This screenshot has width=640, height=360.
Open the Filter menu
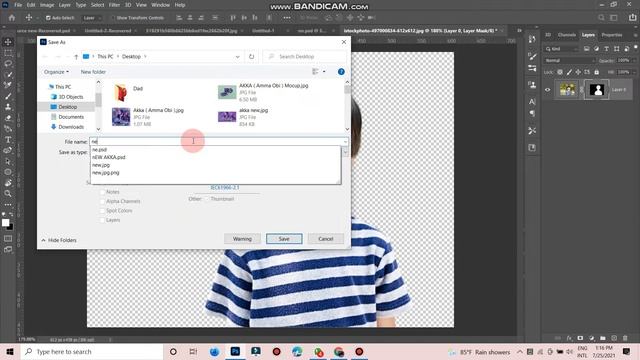(x=114, y=5)
